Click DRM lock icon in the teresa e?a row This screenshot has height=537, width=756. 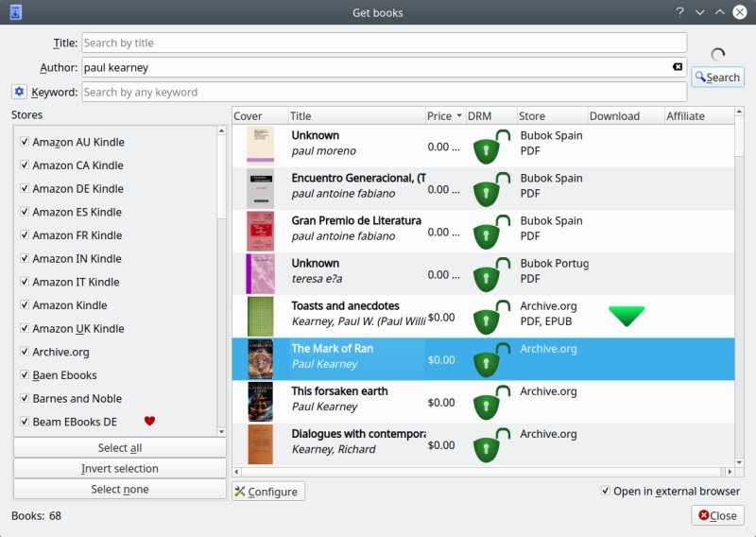(491, 274)
